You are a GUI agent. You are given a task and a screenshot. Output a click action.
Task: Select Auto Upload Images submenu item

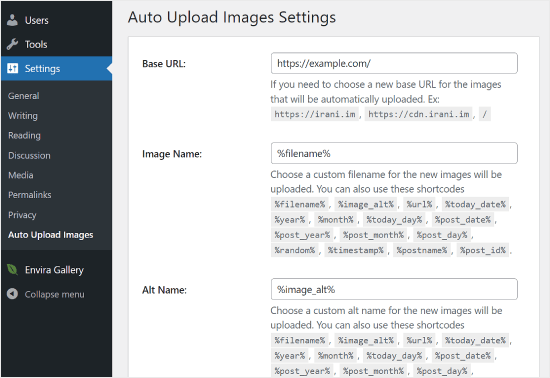click(x=51, y=235)
